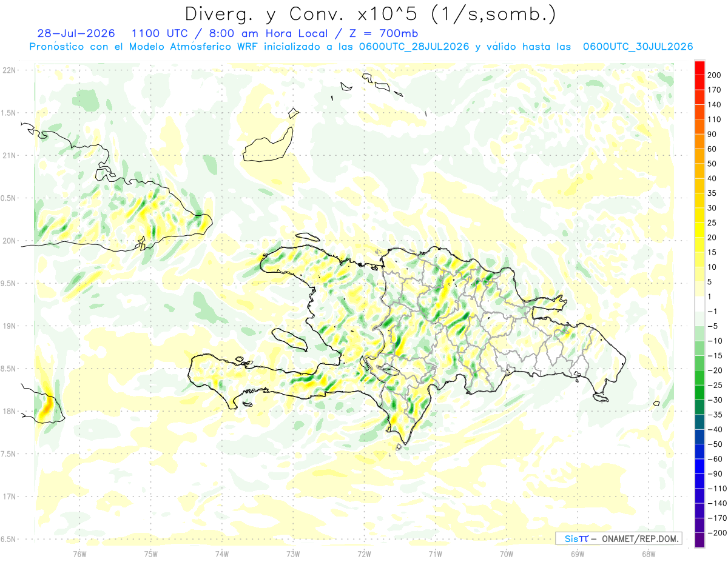Click the bright red top legend swatch
728x562 pixels.
pos(699,68)
